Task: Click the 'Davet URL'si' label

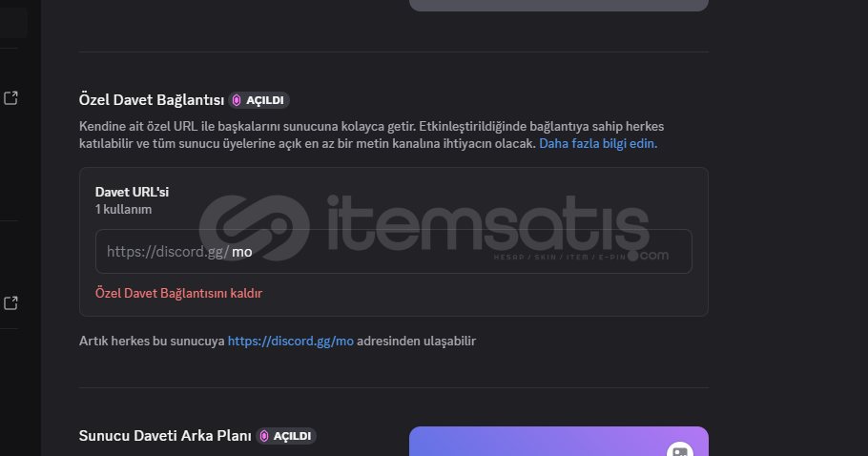Action: pyautogui.click(x=132, y=192)
